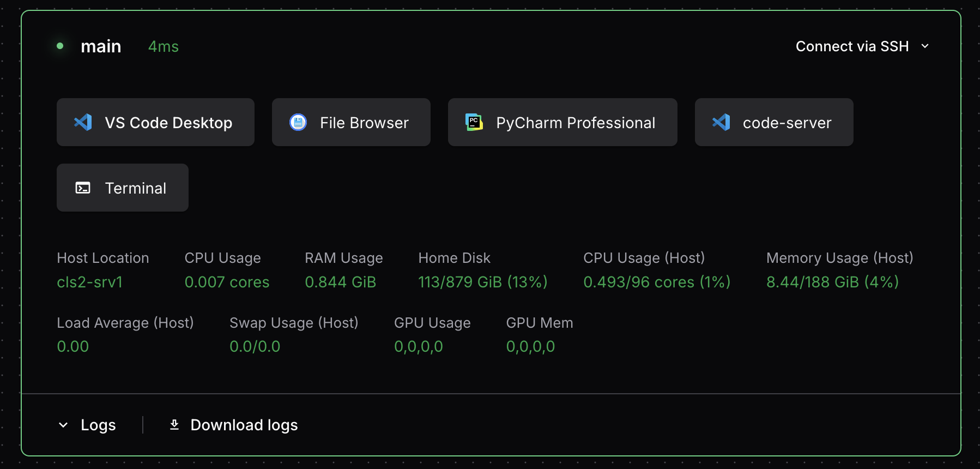The width and height of the screenshot is (980, 469).
Task: Click the Terminal prompt icon
Action: 83,188
